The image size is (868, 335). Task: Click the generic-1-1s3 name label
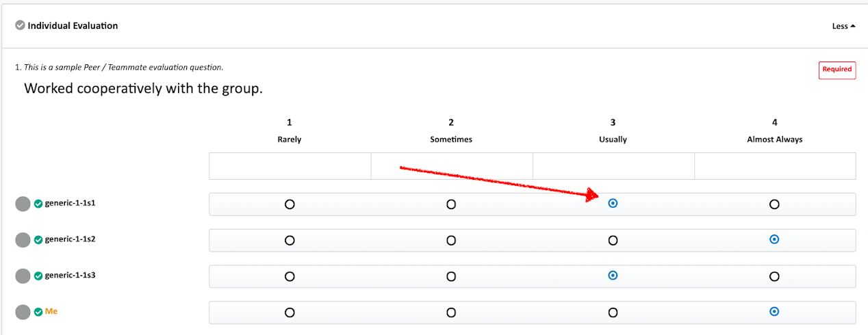point(70,276)
